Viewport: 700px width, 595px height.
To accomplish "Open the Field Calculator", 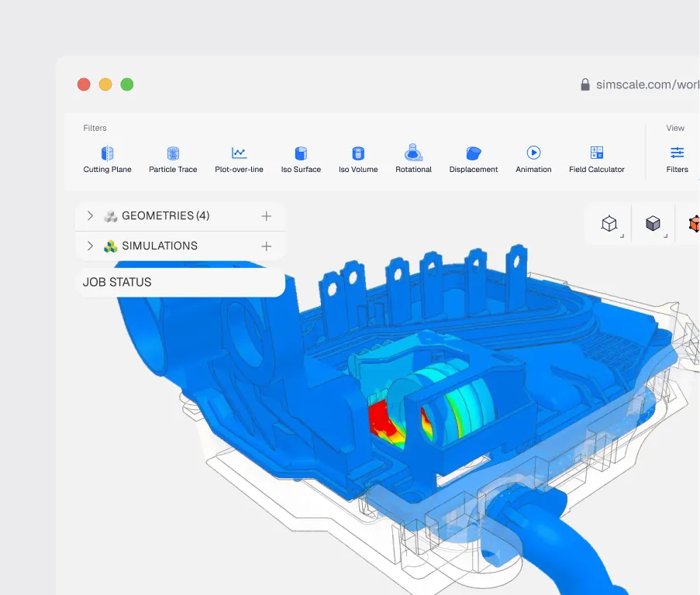I will [x=596, y=160].
